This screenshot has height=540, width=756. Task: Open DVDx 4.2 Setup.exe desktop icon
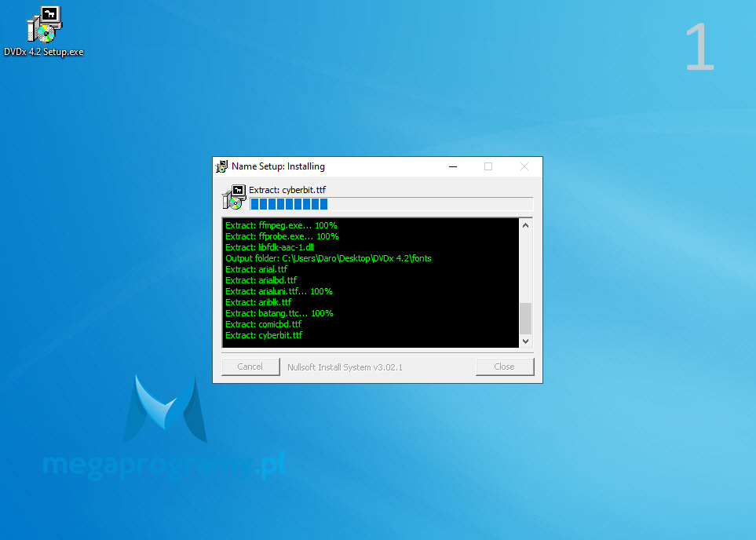pyautogui.click(x=44, y=31)
